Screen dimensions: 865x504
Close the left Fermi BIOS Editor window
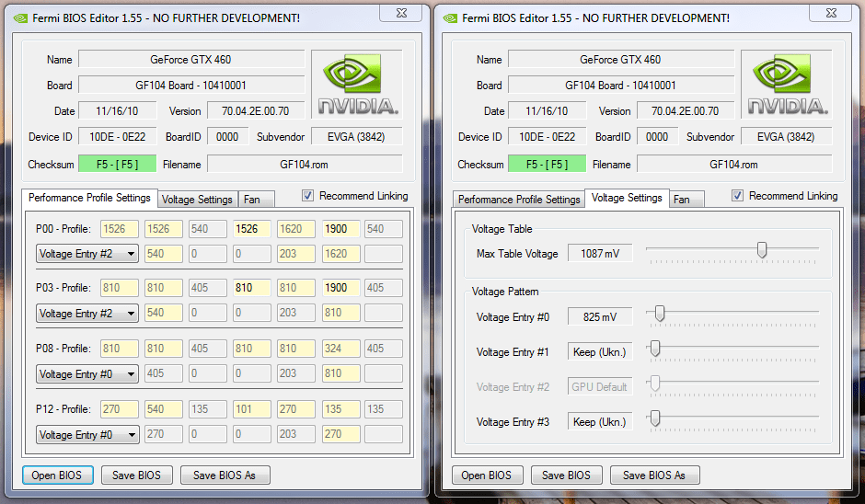point(401,13)
